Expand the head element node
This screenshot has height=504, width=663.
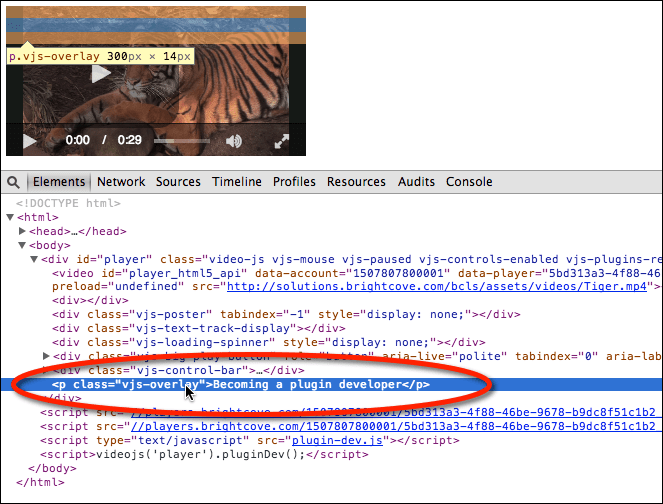tap(22, 231)
